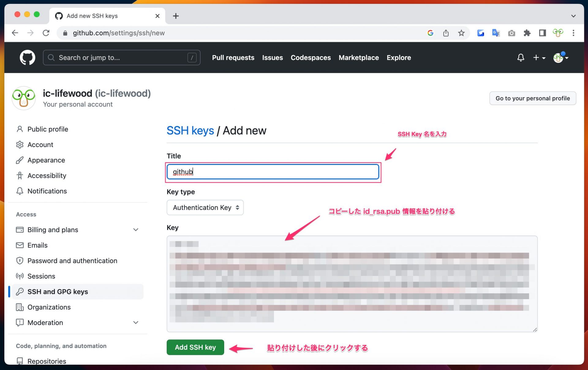Screen dimensions: 588x370
Task: Click into the Title input field
Action: 273,172
